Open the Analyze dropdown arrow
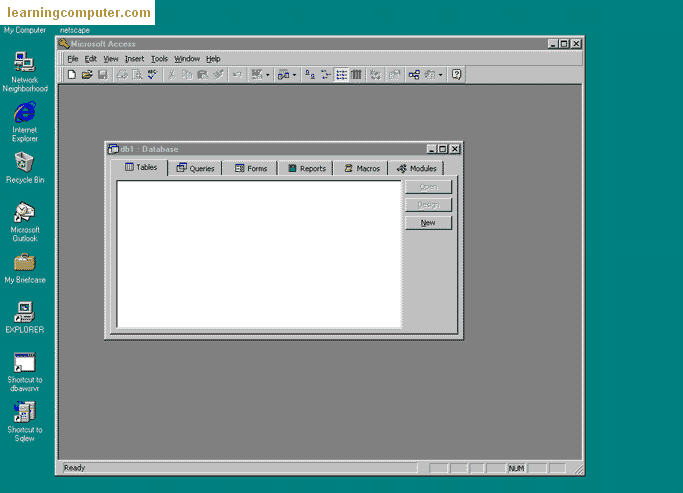 coord(294,75)
